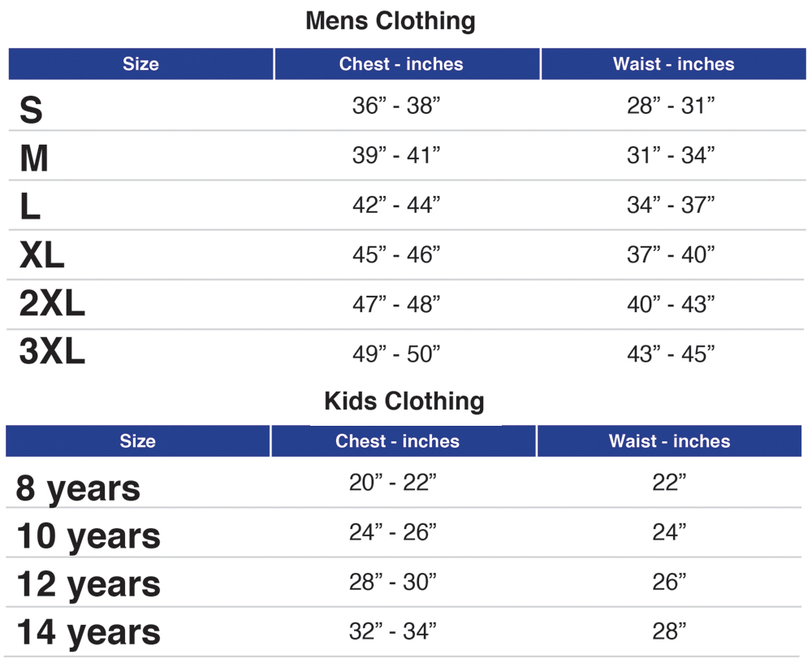Screen dimensions: 812x672
Task: Select the Size header in Mens table
Action: point(140,63)
